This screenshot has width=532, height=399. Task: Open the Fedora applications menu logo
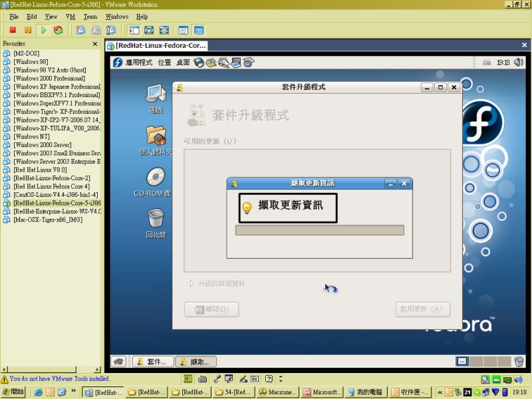(x=118, y=63)
